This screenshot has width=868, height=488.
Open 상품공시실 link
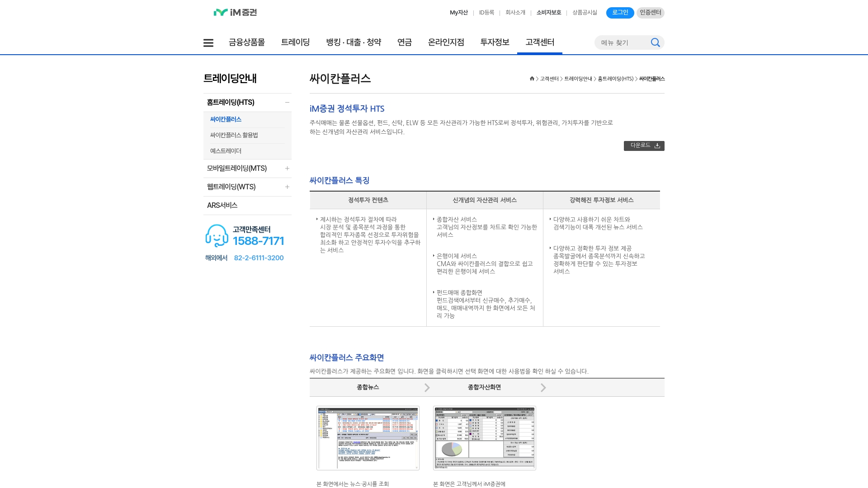[585, 13]
